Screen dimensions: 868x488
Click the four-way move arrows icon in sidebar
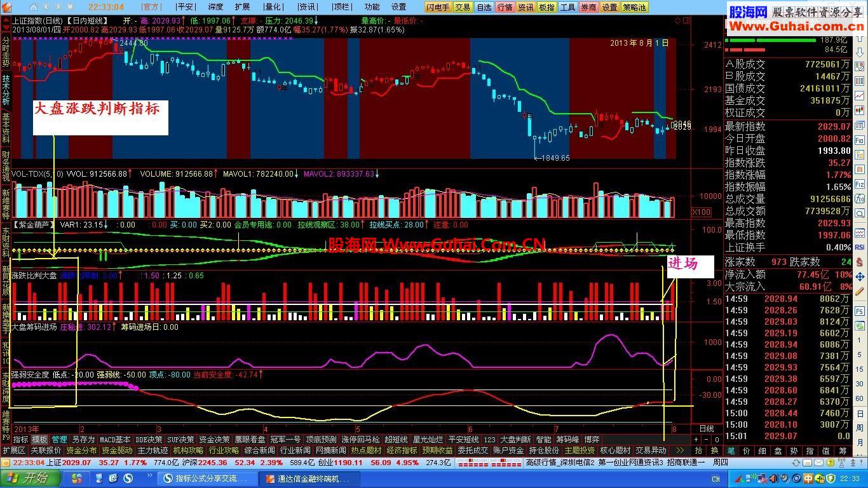tap(860, 277)
